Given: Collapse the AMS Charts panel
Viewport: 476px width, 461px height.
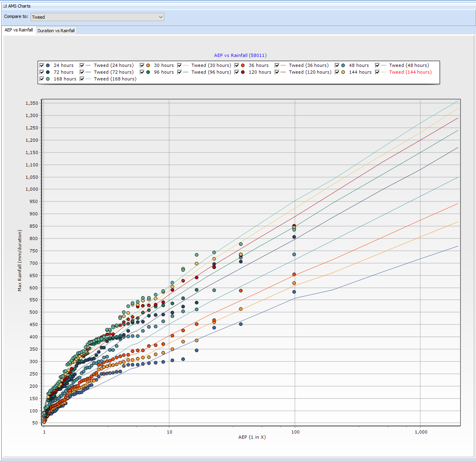Looking at the screenshot, I should point(5,6).
